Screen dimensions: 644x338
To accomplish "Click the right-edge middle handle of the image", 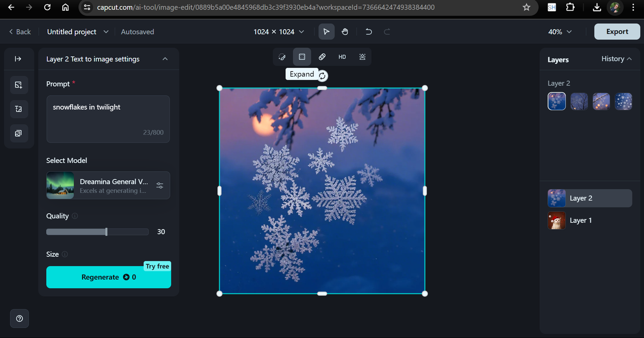I will tap(425, 190).
